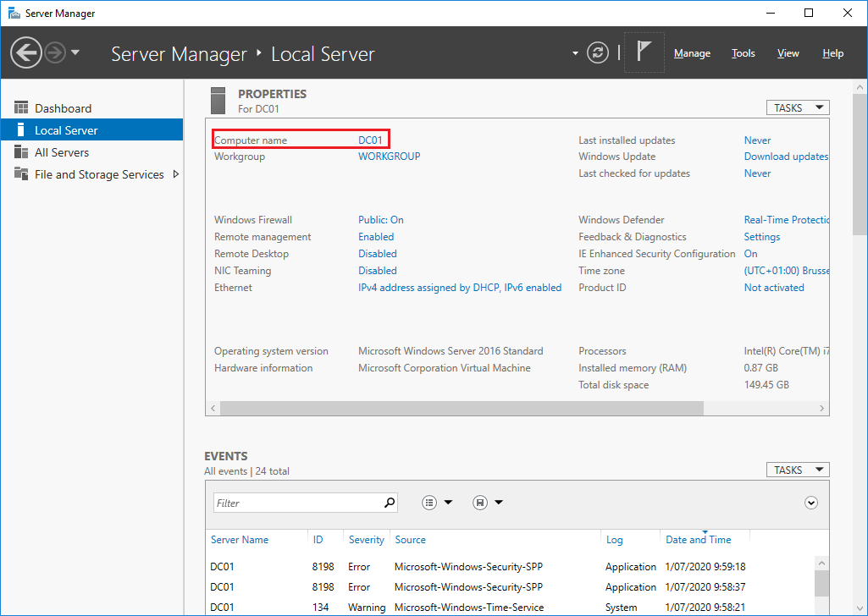Open the Notifications flag icon
The width and height of the screenshot is (868, 616).
coord(644,52)
